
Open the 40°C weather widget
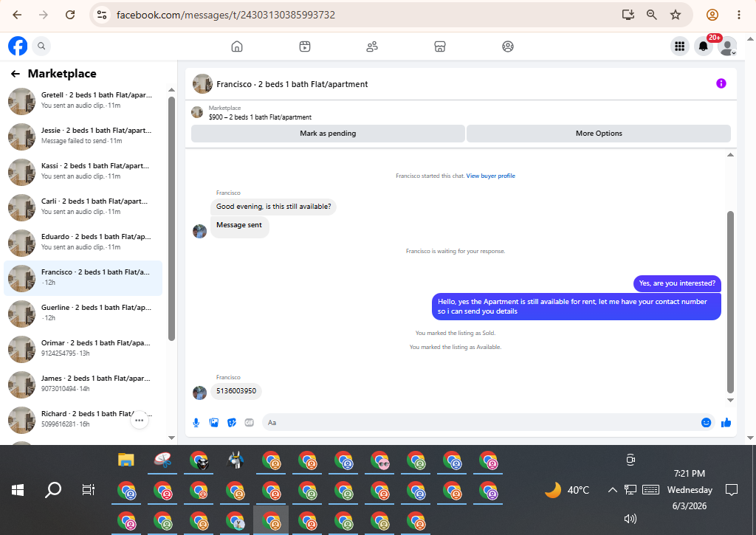tap(567, 490)
